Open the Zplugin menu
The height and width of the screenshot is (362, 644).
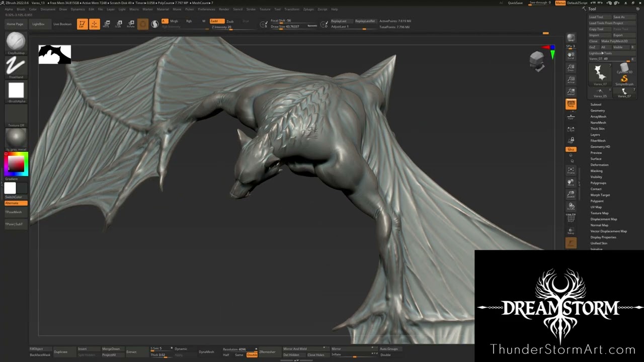click(308, 9)
